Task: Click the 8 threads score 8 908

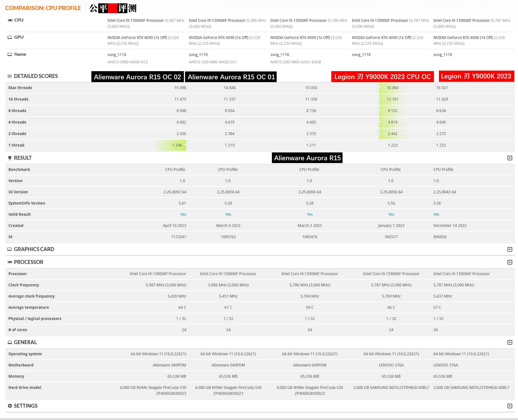Action: pos(181,111)
